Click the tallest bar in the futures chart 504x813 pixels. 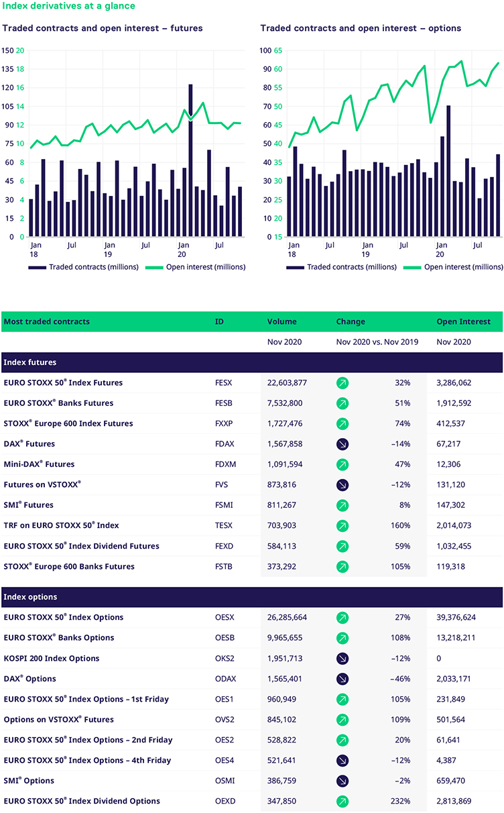click(x=190, y=161)
